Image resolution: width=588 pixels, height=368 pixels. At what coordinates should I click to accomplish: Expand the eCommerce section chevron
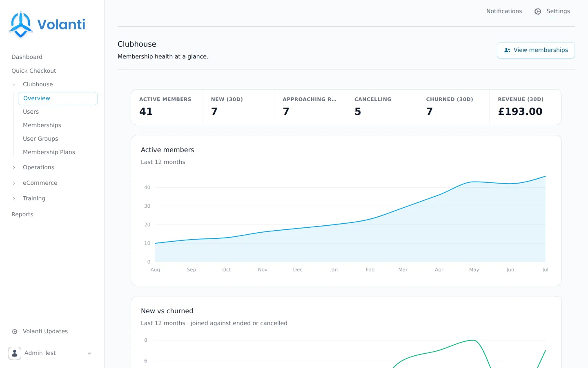[x=14, y=183]
